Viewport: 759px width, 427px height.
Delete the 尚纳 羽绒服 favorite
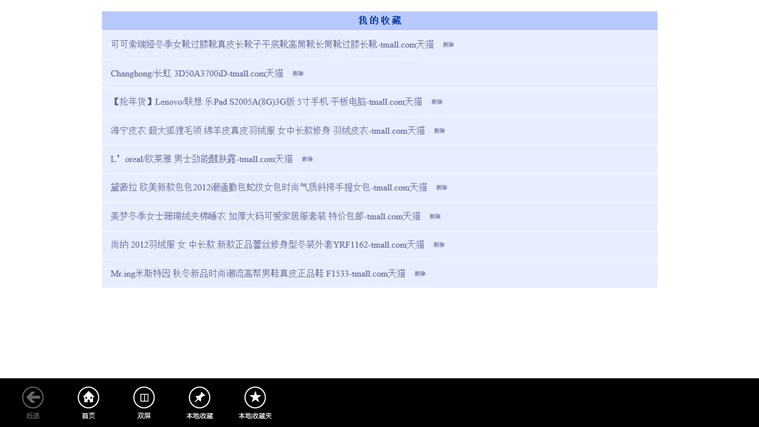point(439,244)
